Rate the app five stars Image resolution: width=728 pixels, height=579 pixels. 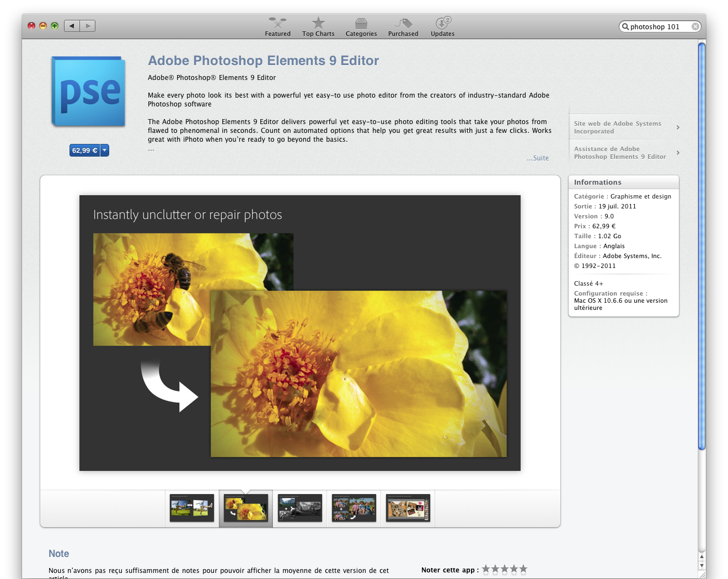(x=523, y=569)
